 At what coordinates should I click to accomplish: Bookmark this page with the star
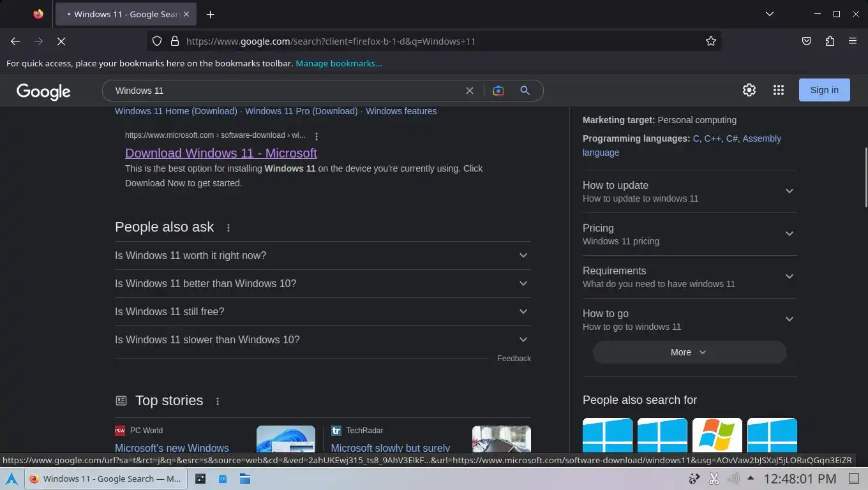tap(711, 41)
